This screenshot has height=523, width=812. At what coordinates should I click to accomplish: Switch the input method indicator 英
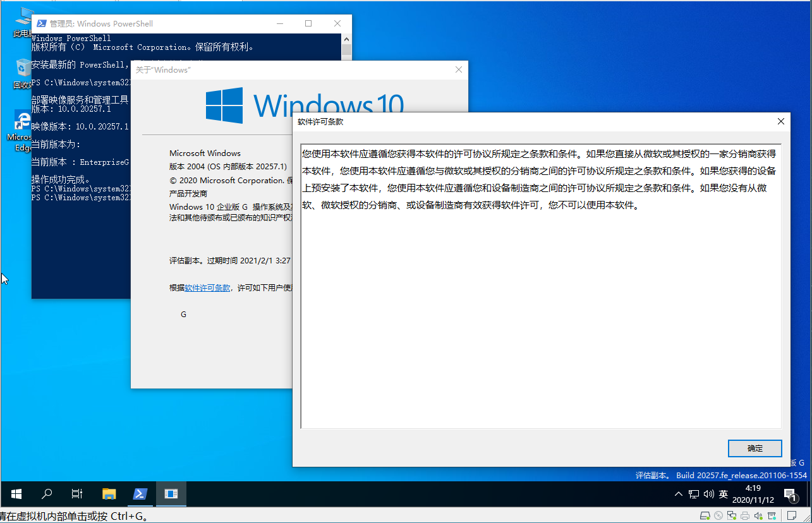[x=724, y=494]
